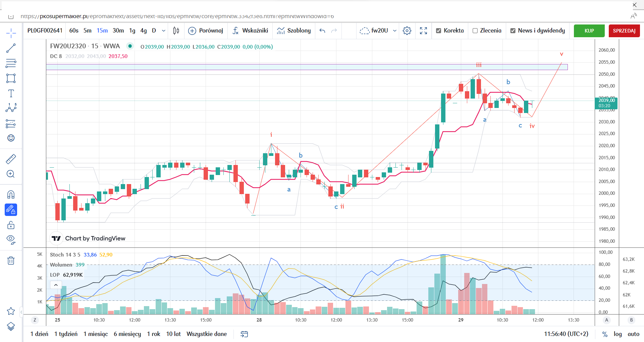Remove drawings with the trash icon
The width and height of the screenshot is (644, 342).
[x=11, y=261]
